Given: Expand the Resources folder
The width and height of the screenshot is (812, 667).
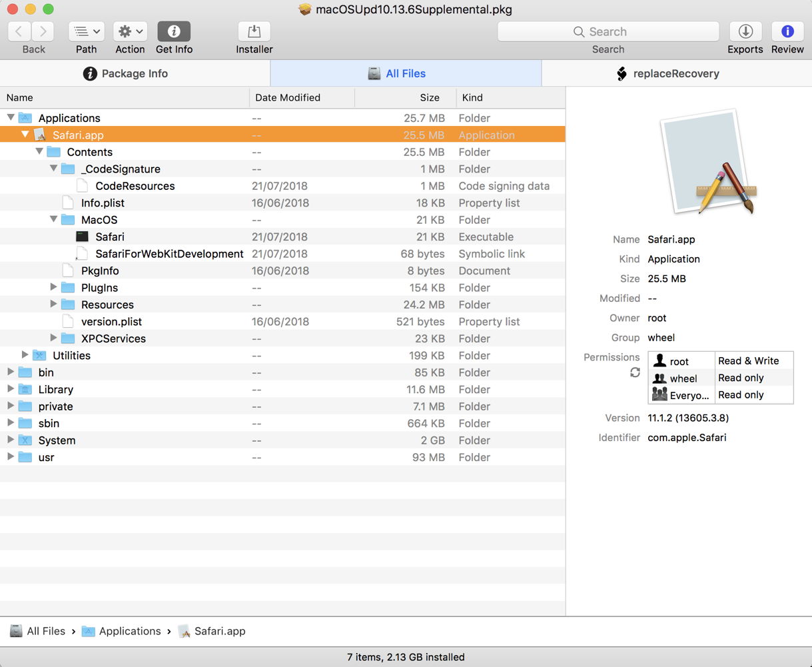Looking at the screenshot, I should pyautogui.click(x=54, y=305).
